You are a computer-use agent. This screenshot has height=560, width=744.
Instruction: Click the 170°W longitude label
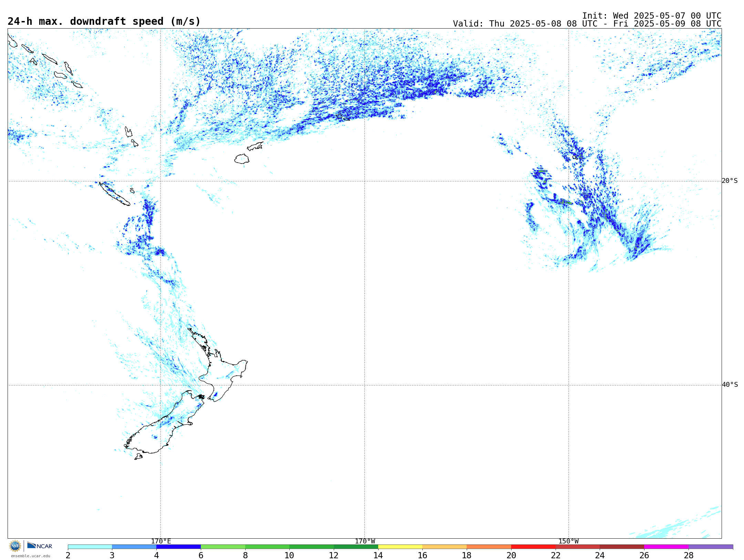coord(365,541)
